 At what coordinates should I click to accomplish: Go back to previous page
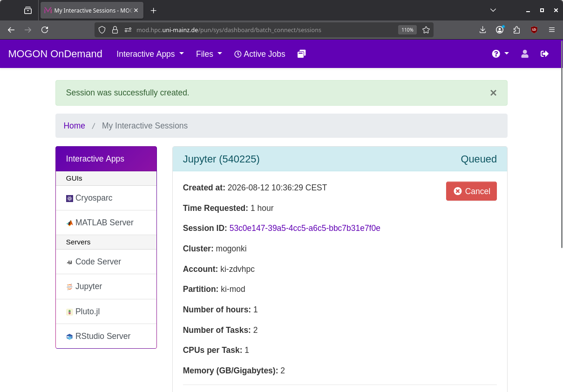11,30
